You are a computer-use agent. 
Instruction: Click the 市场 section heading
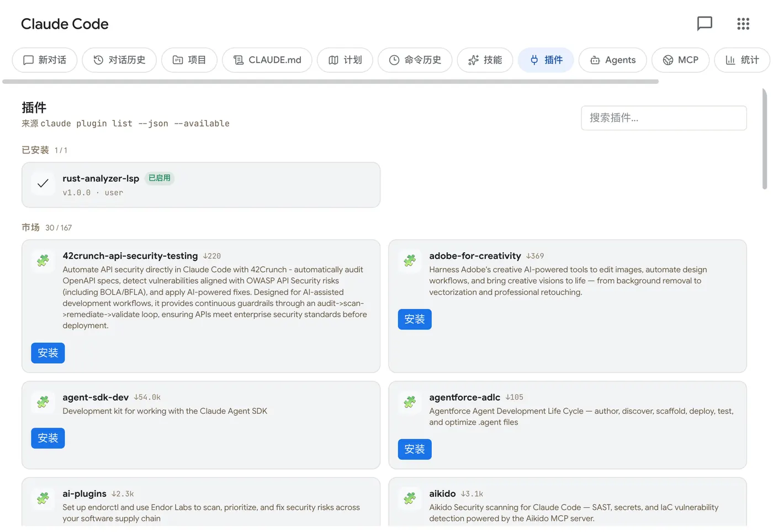tap(31, 227)
